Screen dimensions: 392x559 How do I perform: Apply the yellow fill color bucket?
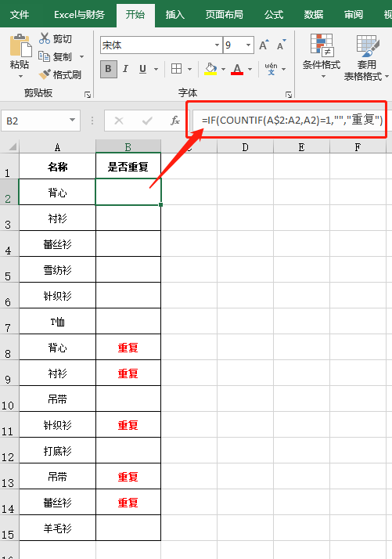[210, 69]
